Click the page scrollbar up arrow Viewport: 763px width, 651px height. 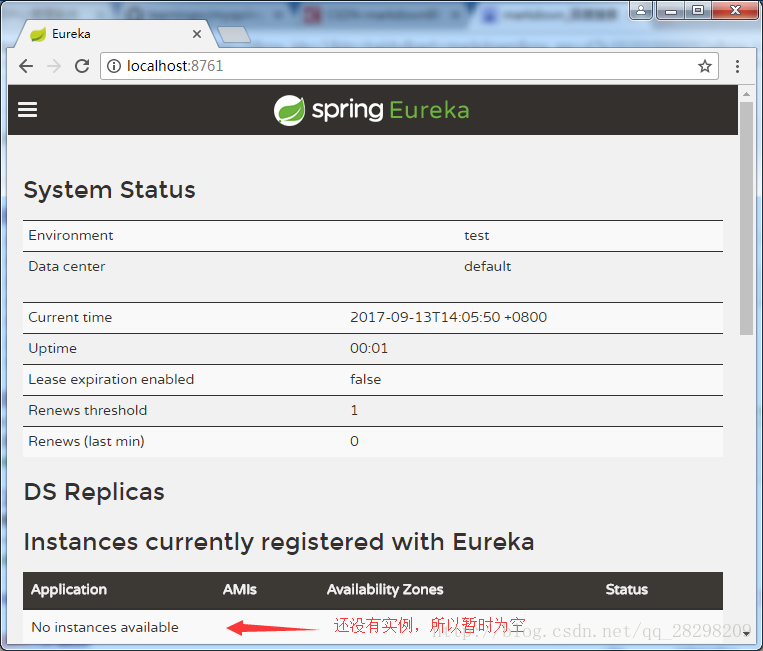(x=746, y=94)
